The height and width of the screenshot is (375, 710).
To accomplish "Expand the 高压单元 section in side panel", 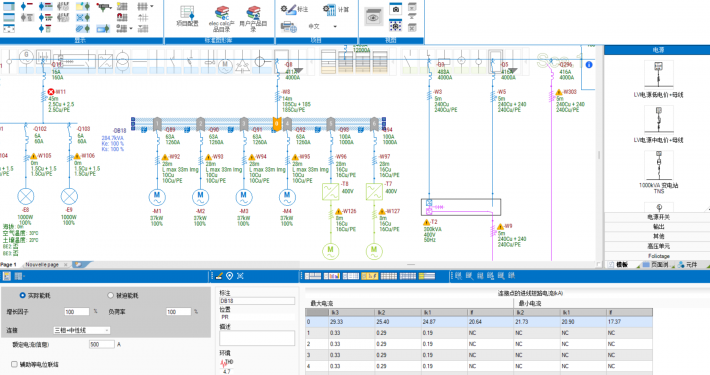I will 658,246.
